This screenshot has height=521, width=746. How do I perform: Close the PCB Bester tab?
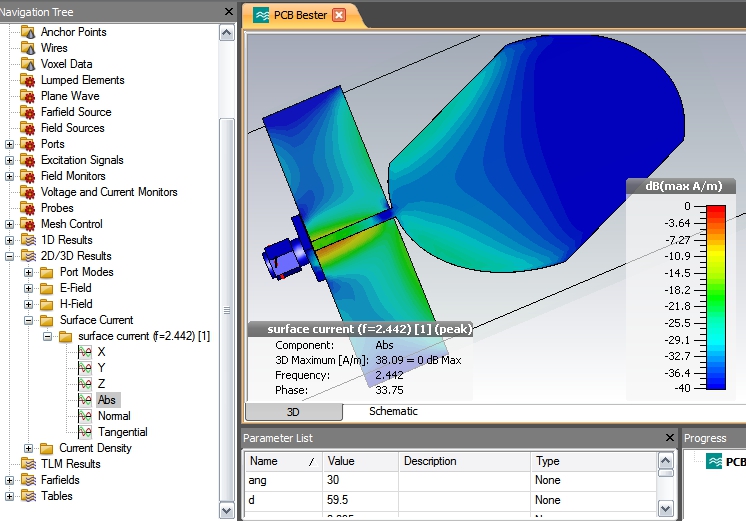pos(339,15)
